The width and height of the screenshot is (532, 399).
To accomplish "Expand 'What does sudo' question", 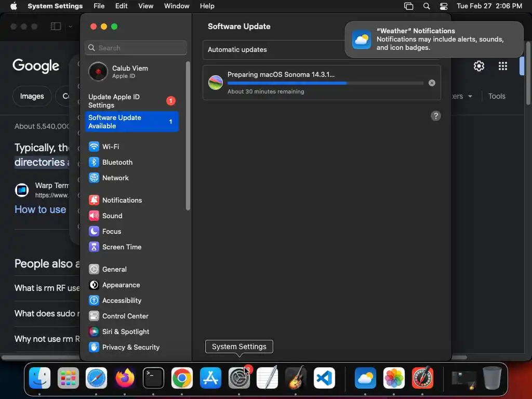I will 47,313.
